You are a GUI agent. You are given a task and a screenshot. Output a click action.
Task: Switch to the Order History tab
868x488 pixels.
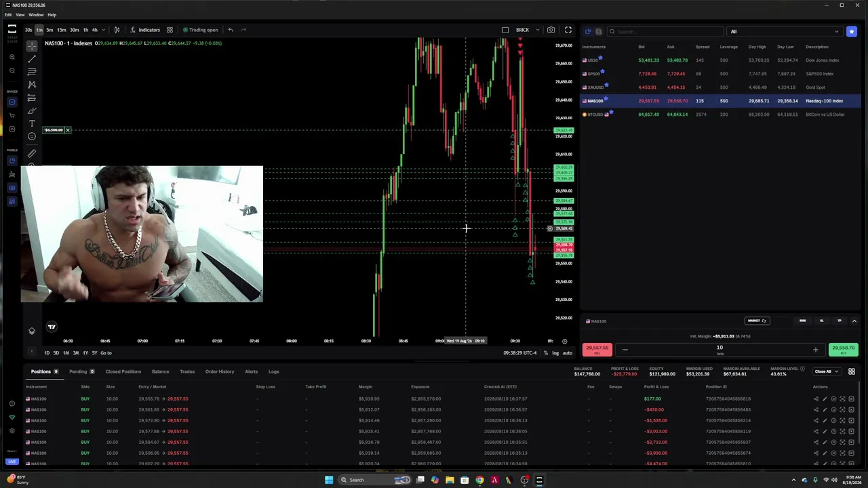(x=220, y=371)
